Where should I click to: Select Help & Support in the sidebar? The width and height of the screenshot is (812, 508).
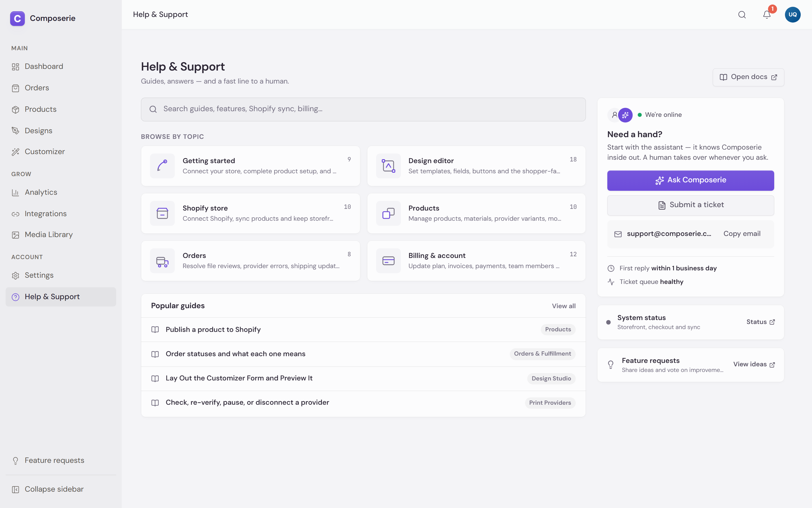click(61, 297)
